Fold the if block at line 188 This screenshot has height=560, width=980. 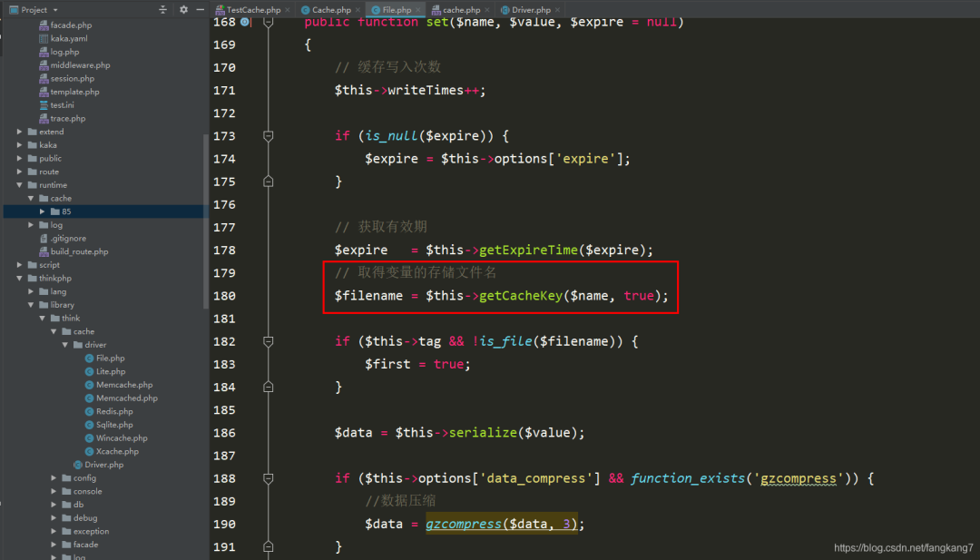268,478
